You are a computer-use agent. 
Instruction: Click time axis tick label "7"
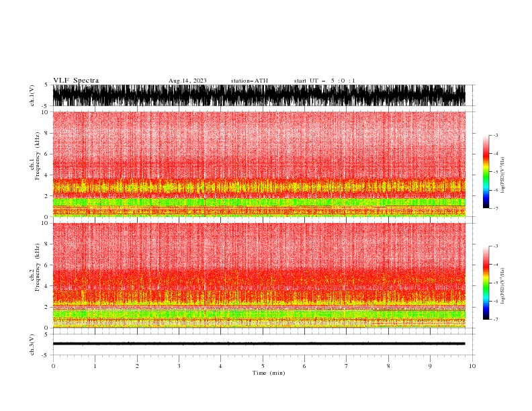coord(347,366)
